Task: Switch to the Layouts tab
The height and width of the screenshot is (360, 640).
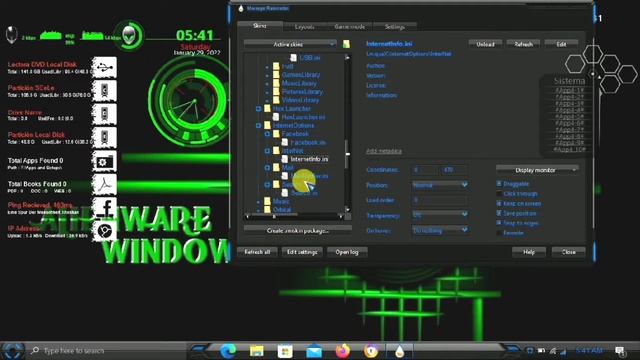Action: pos(304,27)
